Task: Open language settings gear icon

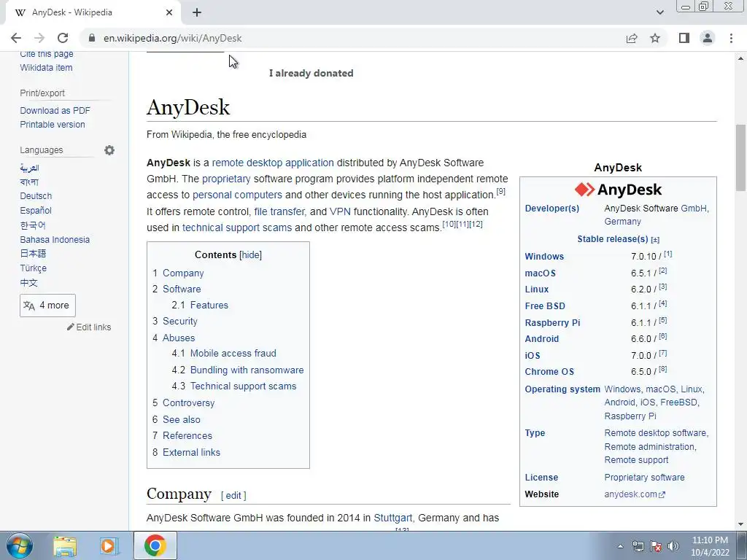Action: tap(109, 150)
